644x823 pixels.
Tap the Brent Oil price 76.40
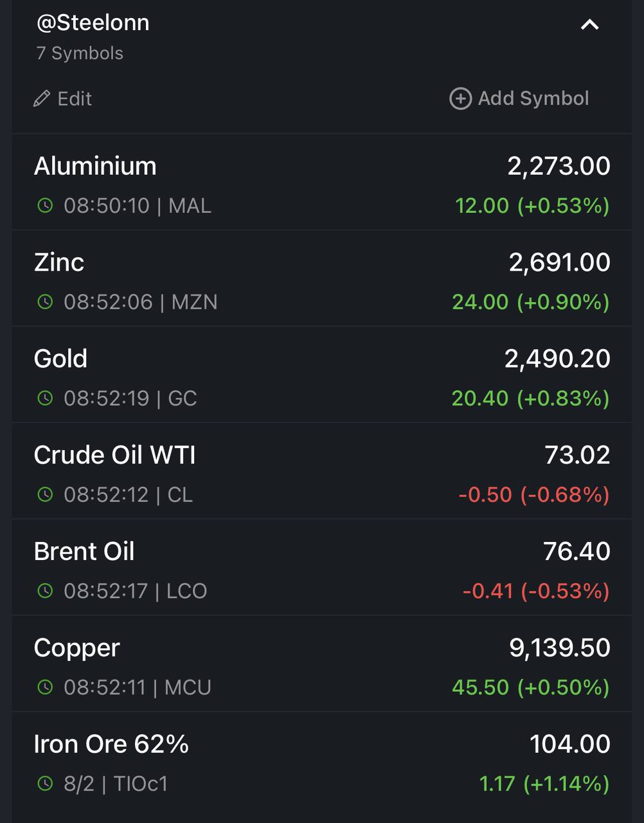[577, 551]
